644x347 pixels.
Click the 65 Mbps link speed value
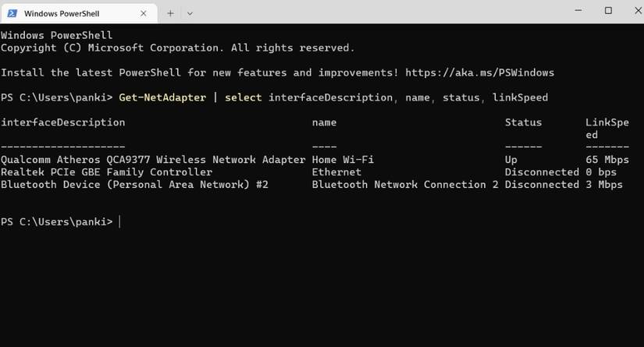[x=607, y=160]
